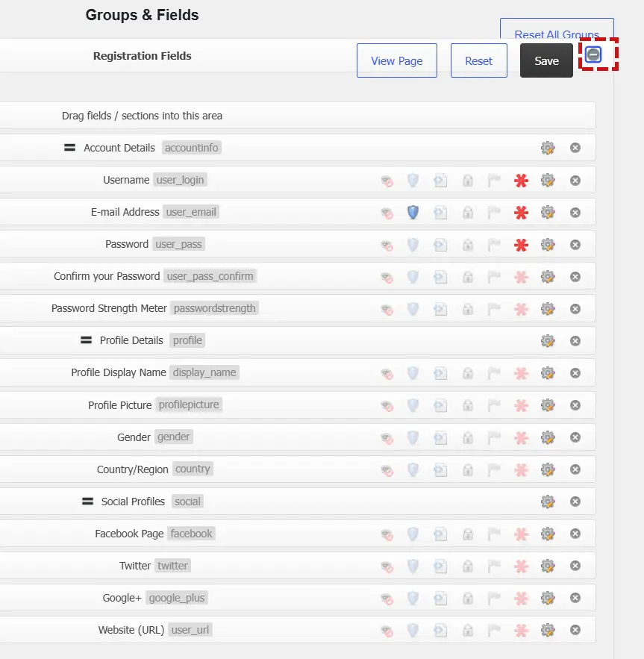Collapse the Registration Fields group with minus icon
This screenshot has width=644, height=659.
(x=593, y=54)
